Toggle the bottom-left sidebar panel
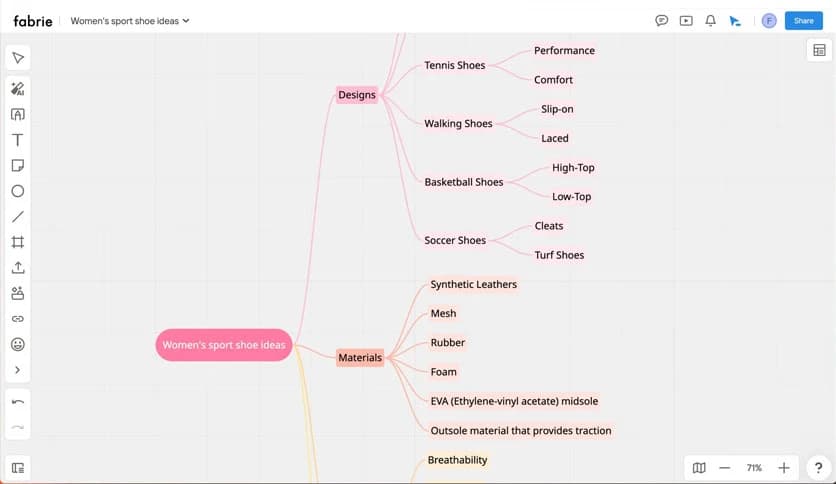The width and height of the screenshot is (836, 484). point(18,467)
